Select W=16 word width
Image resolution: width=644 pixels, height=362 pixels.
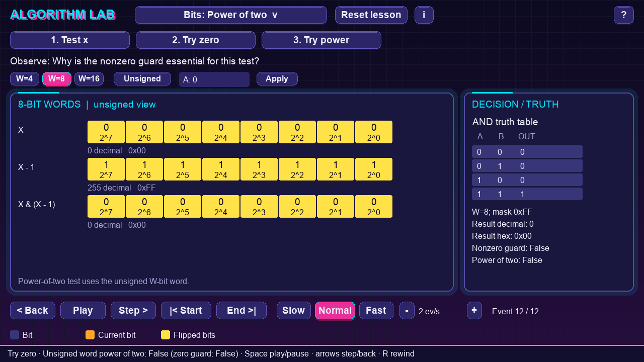tap(89, 79)
